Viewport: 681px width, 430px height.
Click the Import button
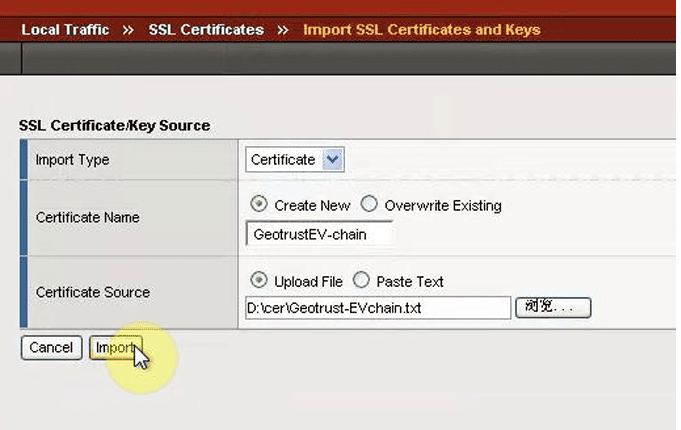115,348
